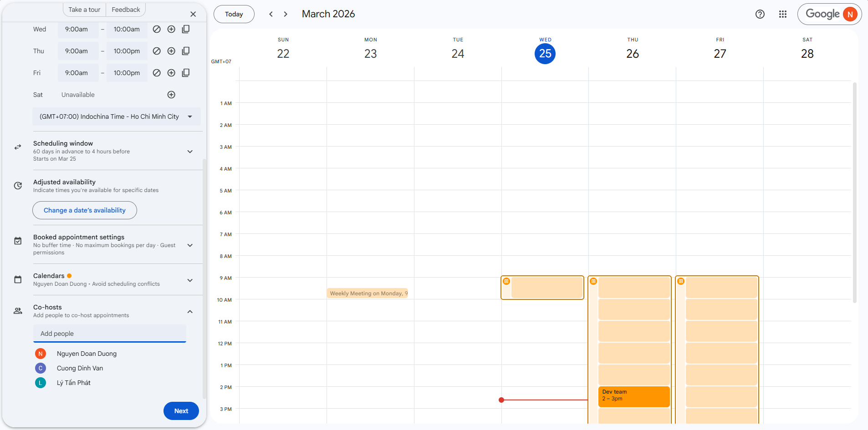
Task: Go to the next week
Action: point(286,14)
